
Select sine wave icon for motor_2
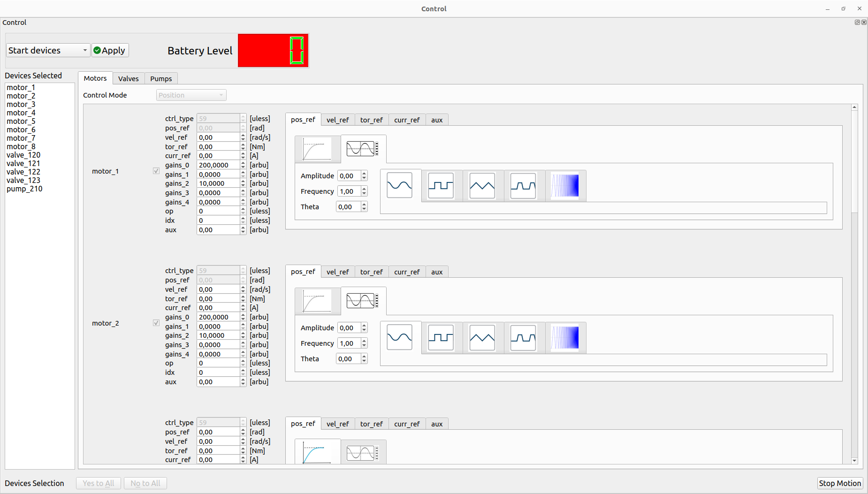pyautogui.click(x=399, y=337)
